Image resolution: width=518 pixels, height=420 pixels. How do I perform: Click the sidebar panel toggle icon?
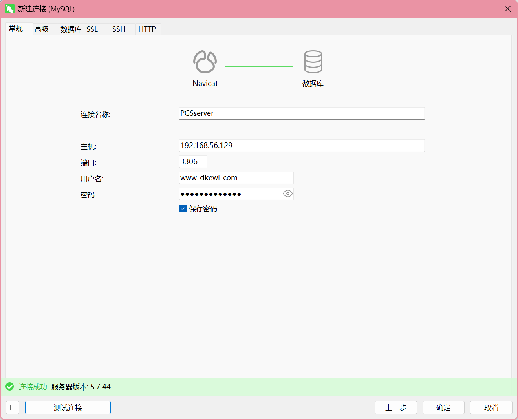[13, 407]
